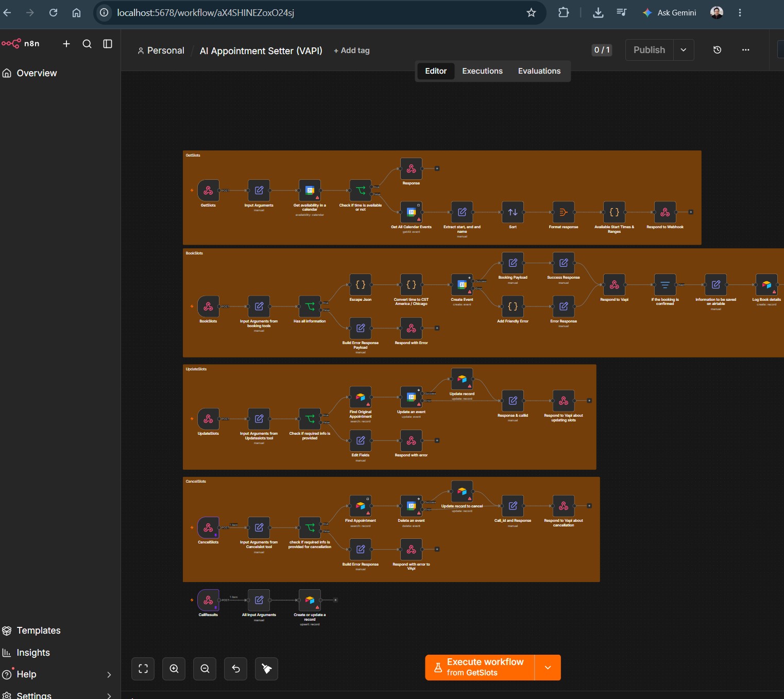The height and width of the screenshot is (699, 784).
Task: Add node after Respond with Error in BookSlots
Action: (437, 328)
